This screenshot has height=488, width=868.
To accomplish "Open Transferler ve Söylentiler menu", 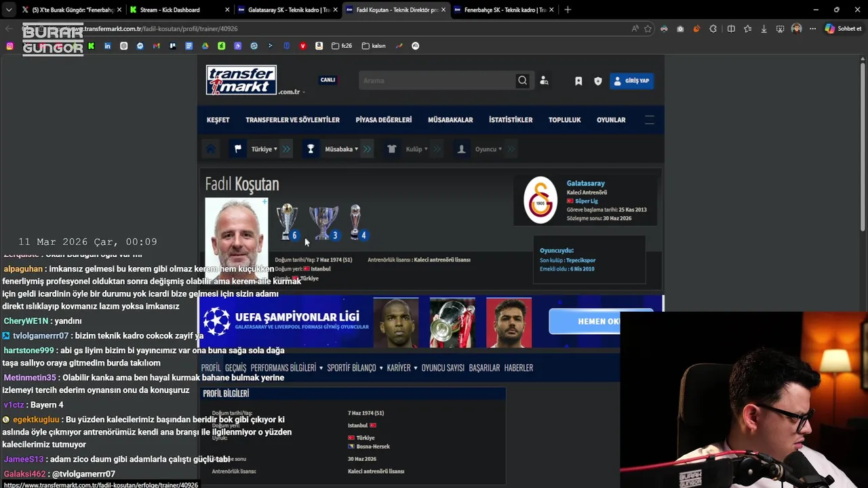I will point(292,120).
